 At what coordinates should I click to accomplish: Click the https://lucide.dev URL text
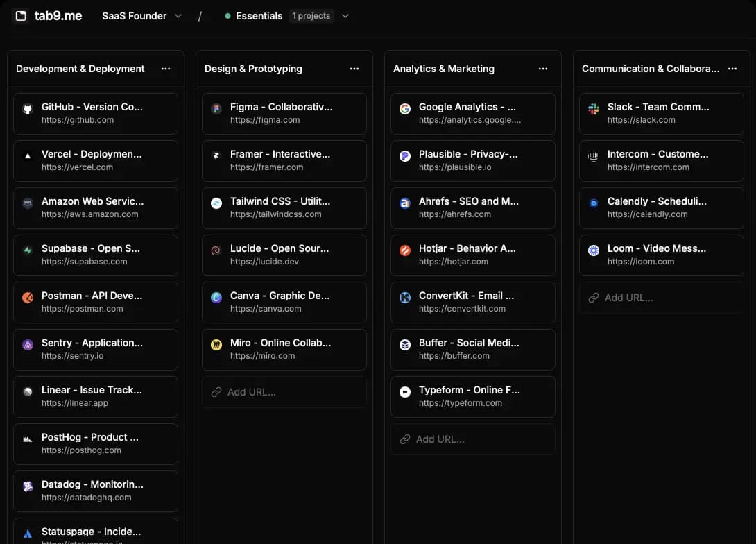[x=264, y=262]
